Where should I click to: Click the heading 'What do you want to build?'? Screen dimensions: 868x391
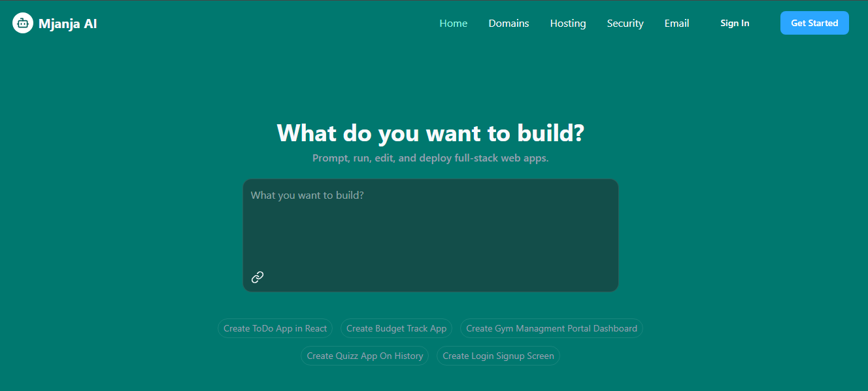coord(431,133)
